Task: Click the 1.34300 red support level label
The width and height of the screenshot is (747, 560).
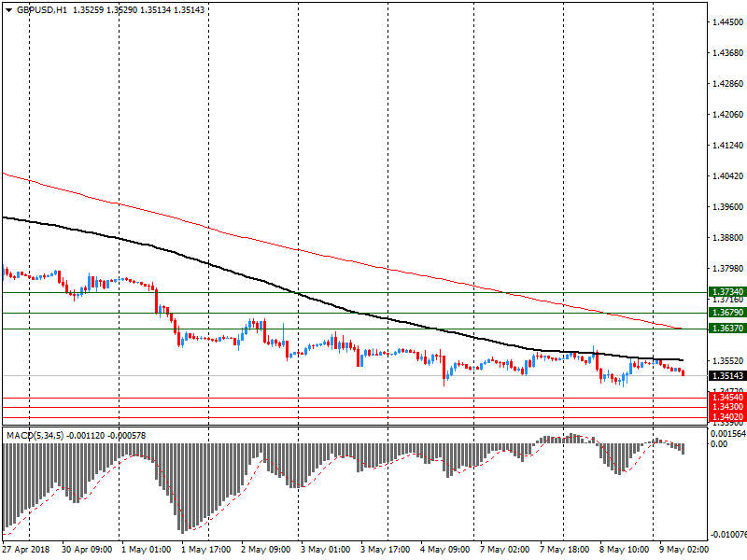Action: point(727,407)
